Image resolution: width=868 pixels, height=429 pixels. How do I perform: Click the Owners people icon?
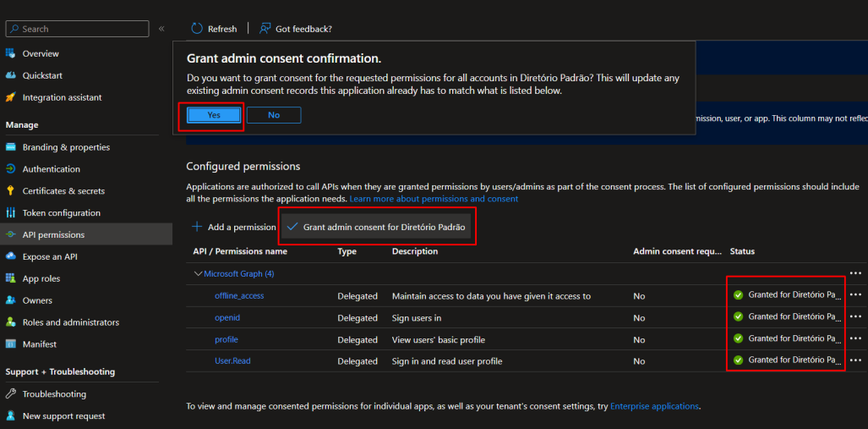(10, 300)
